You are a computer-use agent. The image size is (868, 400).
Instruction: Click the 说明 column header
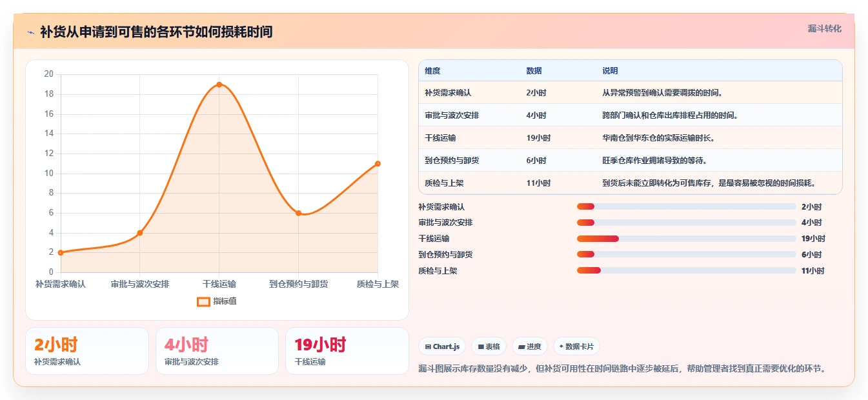point(610,71)
